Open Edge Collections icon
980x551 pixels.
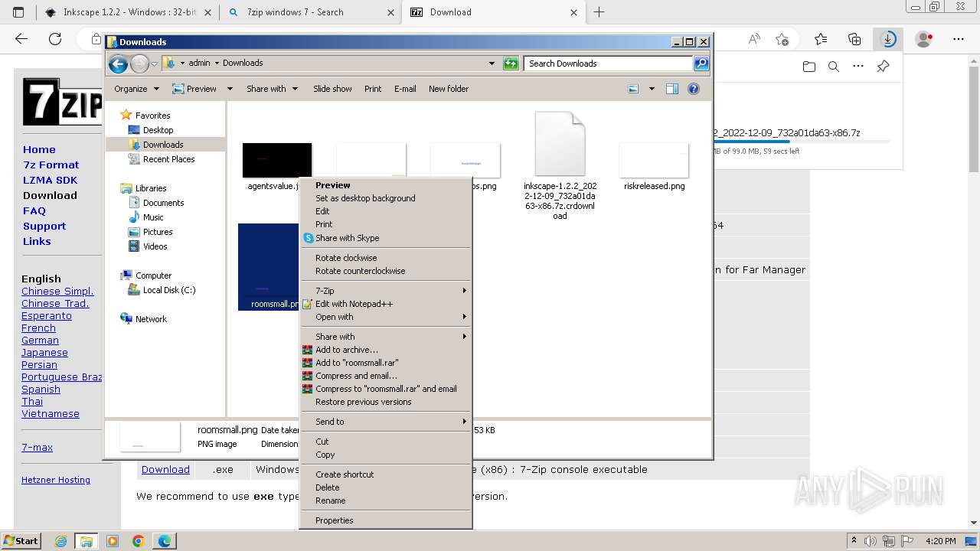854,39
